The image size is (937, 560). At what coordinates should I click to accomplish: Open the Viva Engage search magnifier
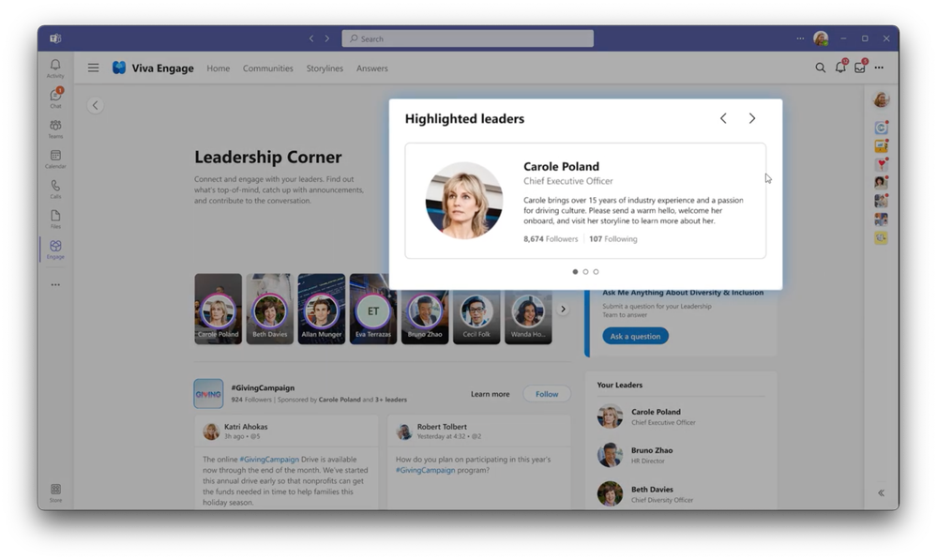(x=820, y=68)
